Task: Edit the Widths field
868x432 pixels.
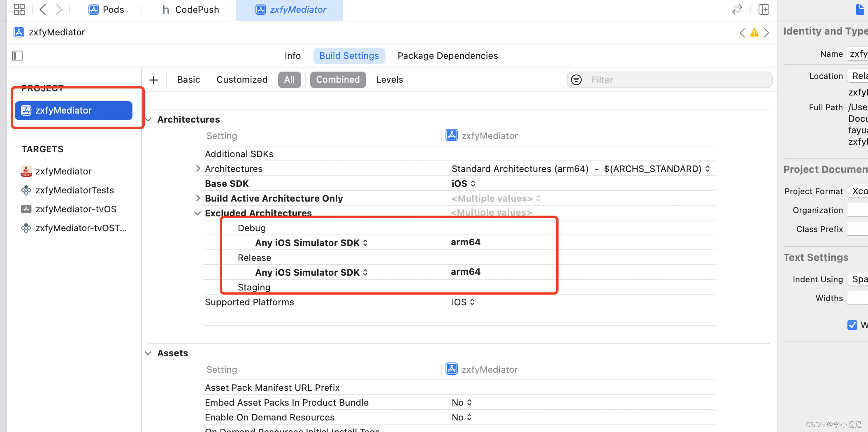Action: click(x=858, y=298)
